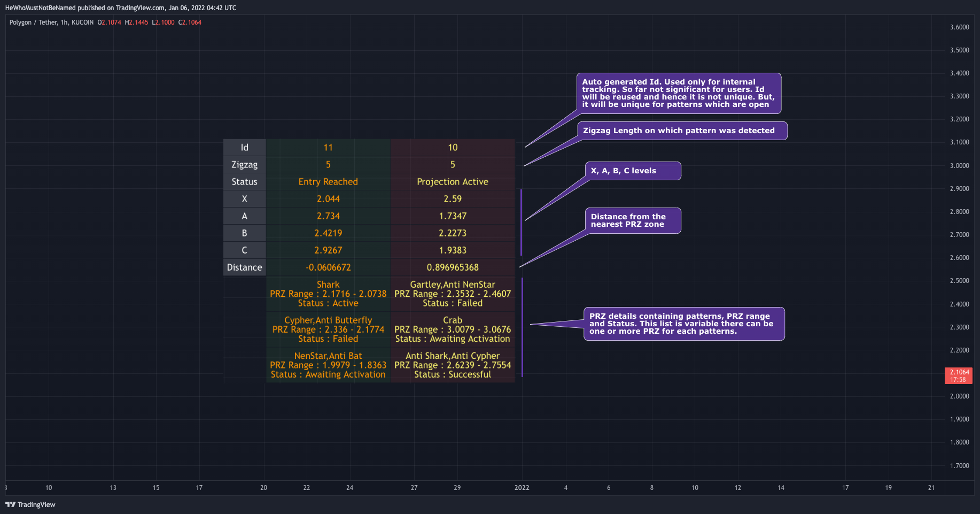The image size is (980, 514).
Task: Click the 2.5000 price scale label
Action: coord(959,281)
